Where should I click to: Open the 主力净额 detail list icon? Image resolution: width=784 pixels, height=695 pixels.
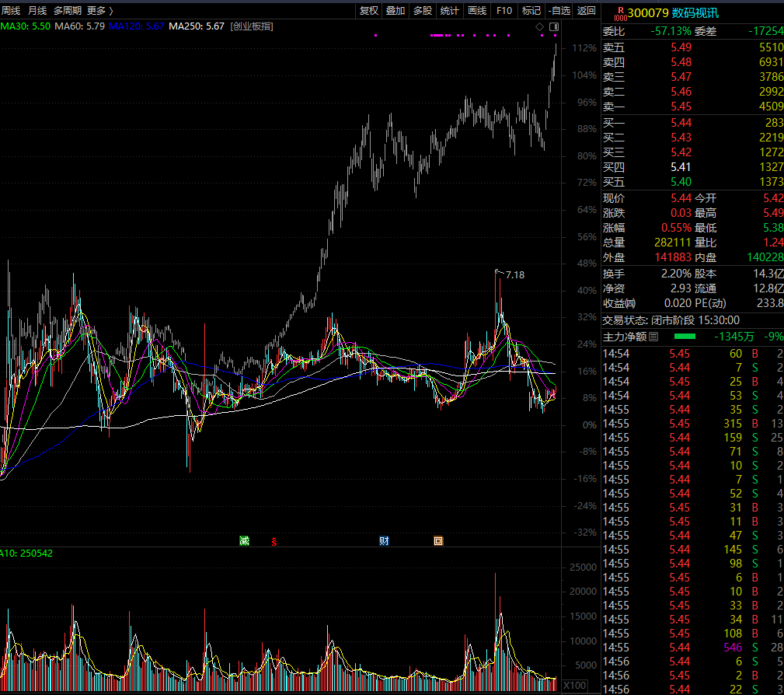tap(653, 337)
